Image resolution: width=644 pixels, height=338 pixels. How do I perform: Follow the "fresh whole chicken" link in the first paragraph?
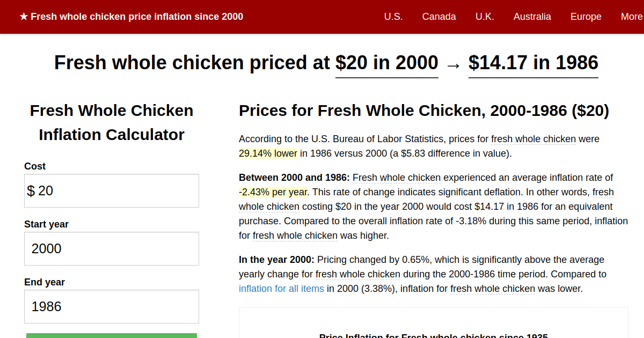(533, 138)
